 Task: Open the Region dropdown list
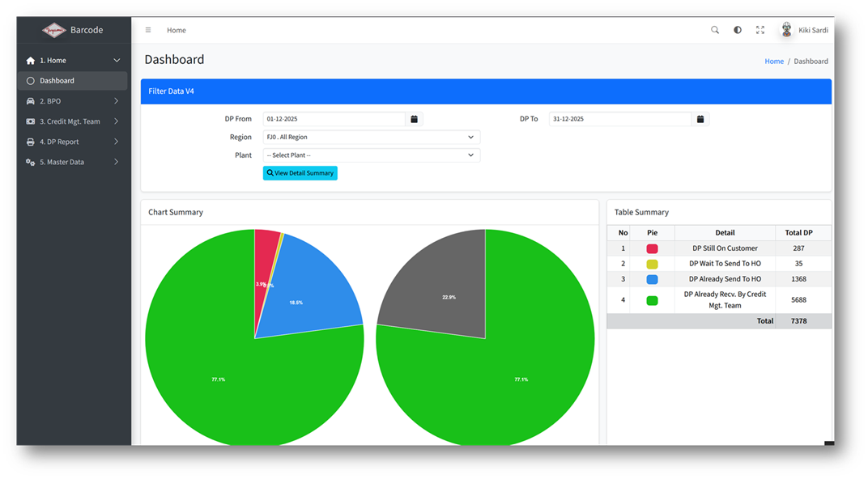click(x=371, y=138)
